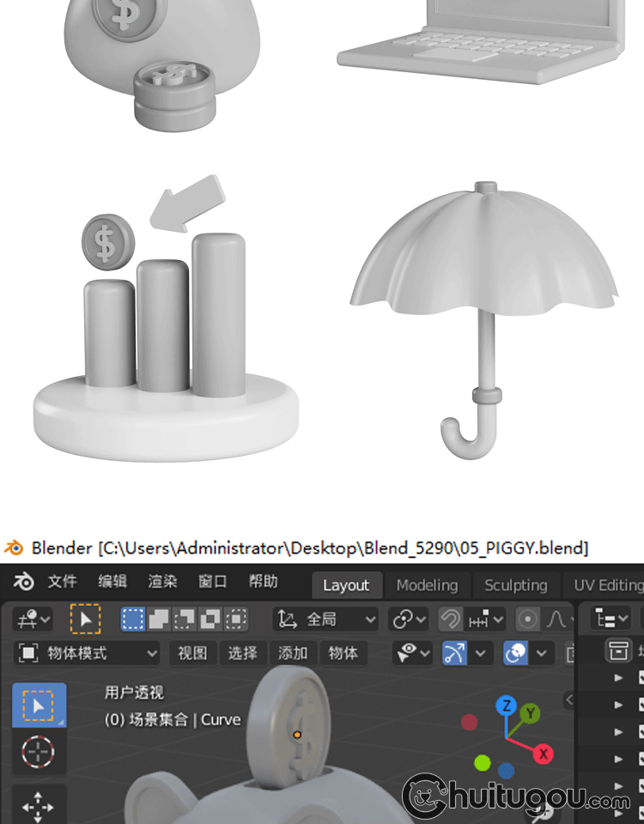
Task: Open the 窗口 menu
Action: (x=212, y=582)
